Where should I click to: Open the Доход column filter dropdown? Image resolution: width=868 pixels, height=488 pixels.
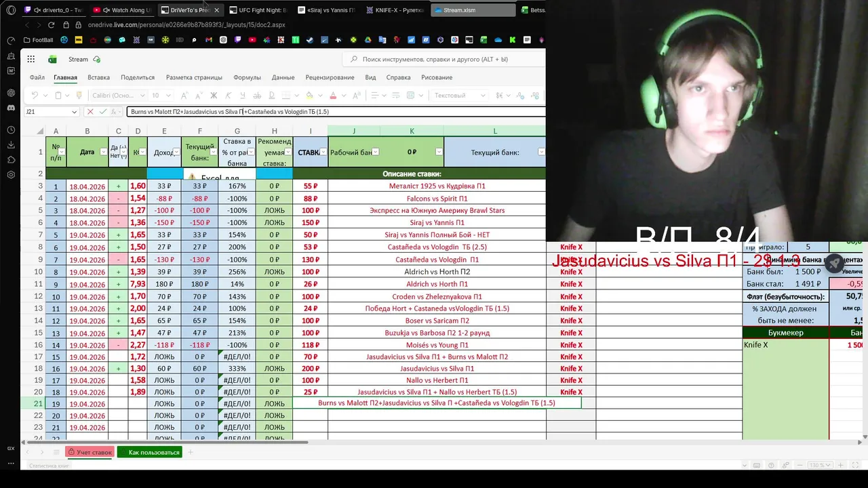point(176,152)
